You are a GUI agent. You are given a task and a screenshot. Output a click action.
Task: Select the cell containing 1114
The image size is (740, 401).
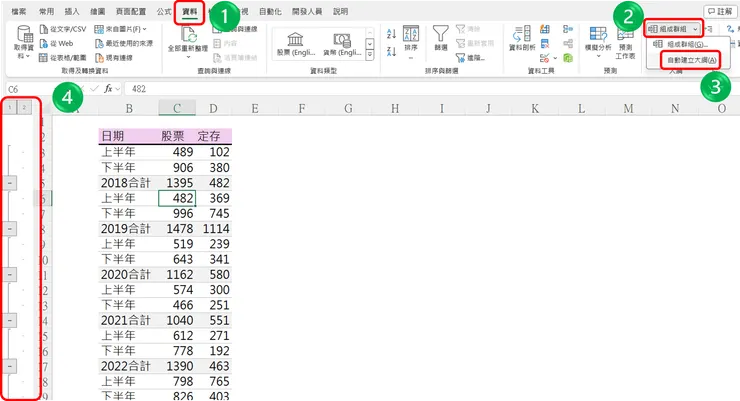213,228
